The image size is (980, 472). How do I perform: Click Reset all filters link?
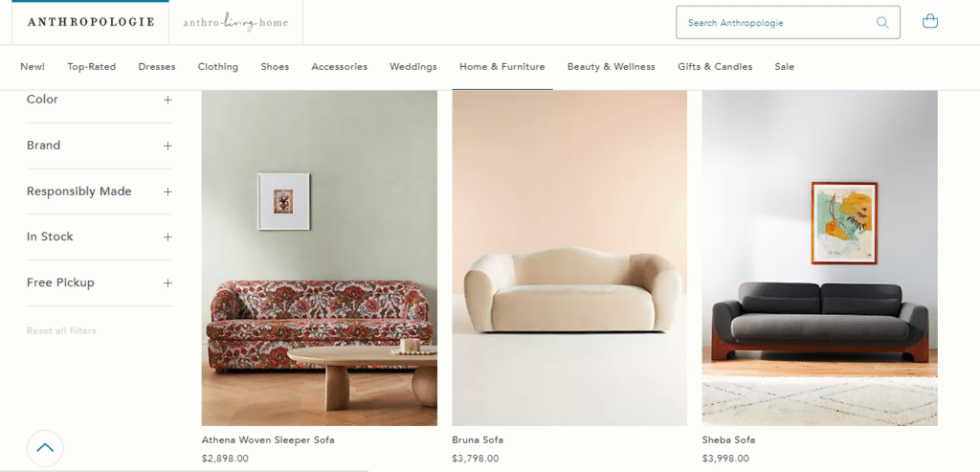(x=61, y=330)
